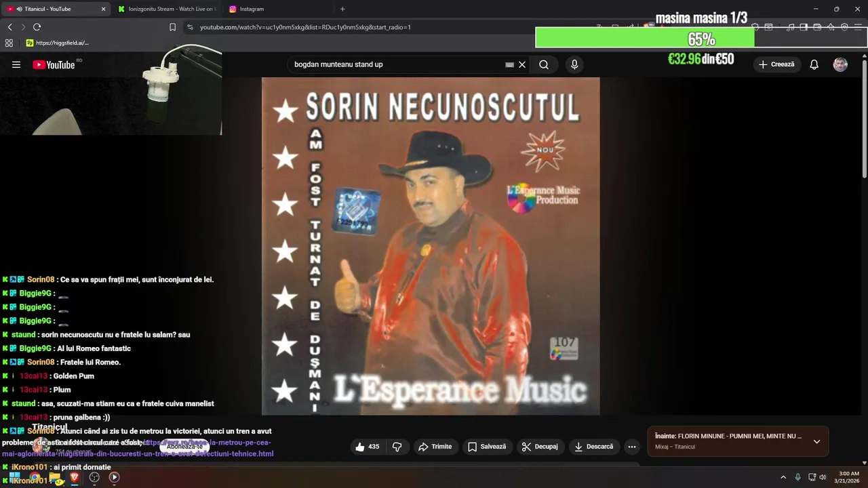Image resolution: width=868 pixels, height=488 pixels.
Task: Close the Titanicul YouTube tab
Action: (x=103, y=9)
